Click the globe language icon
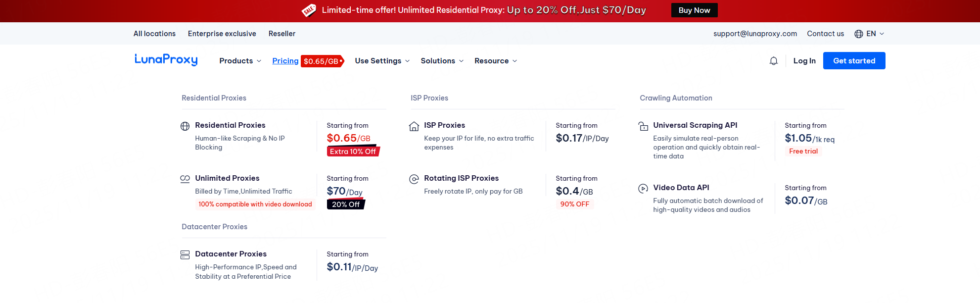The height and width of the screenshot is (303, 980). pos(859,34)
